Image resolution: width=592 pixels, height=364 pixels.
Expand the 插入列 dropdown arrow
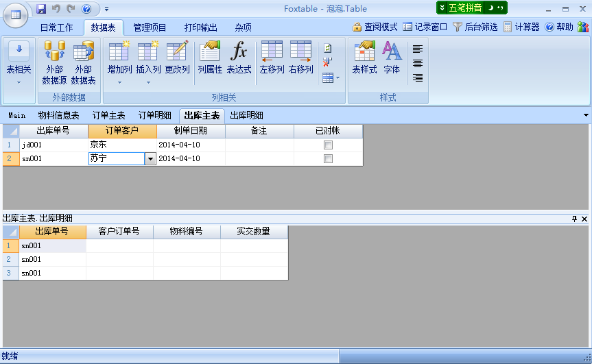pyautogui.click(x=148, y=83)
